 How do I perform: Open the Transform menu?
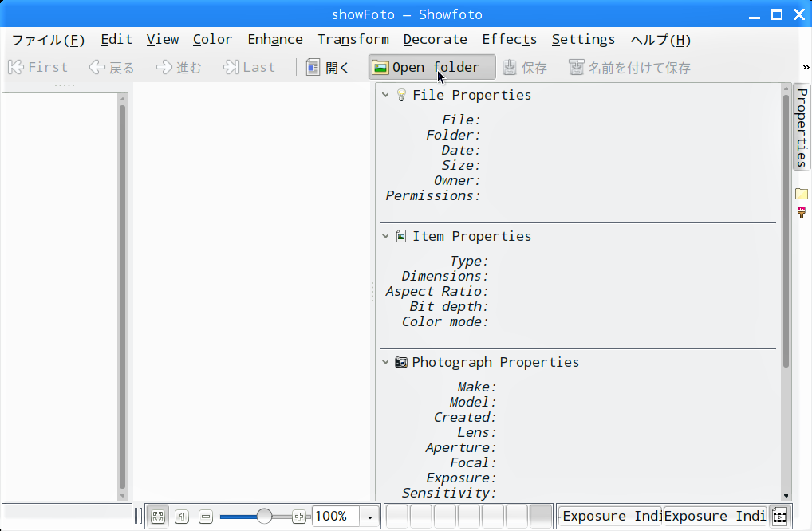[x=353, y=40]
